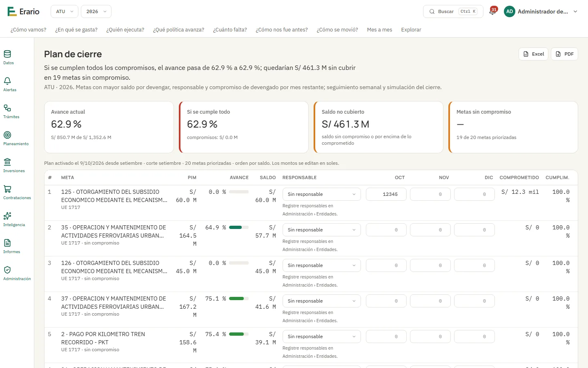Go to Trámites in the sidebar
The width and height of the screenshot is (588, 368).
point(11,111)
